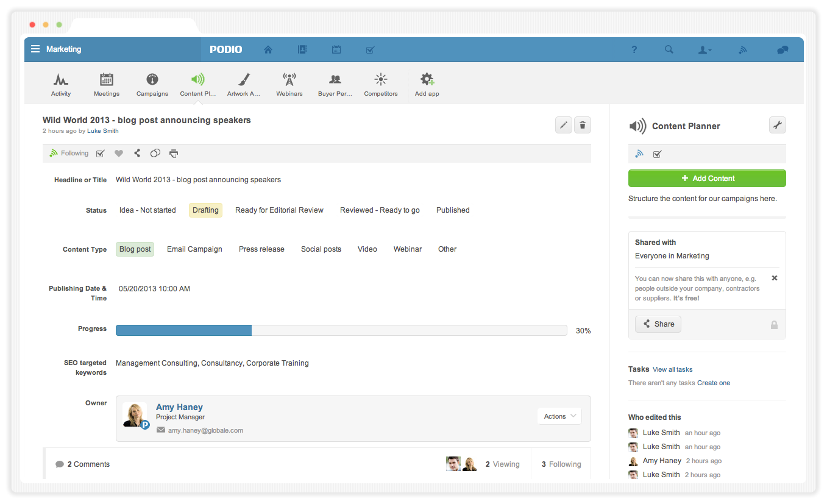
Task: Set status to Published
Action: coord(453,210)
